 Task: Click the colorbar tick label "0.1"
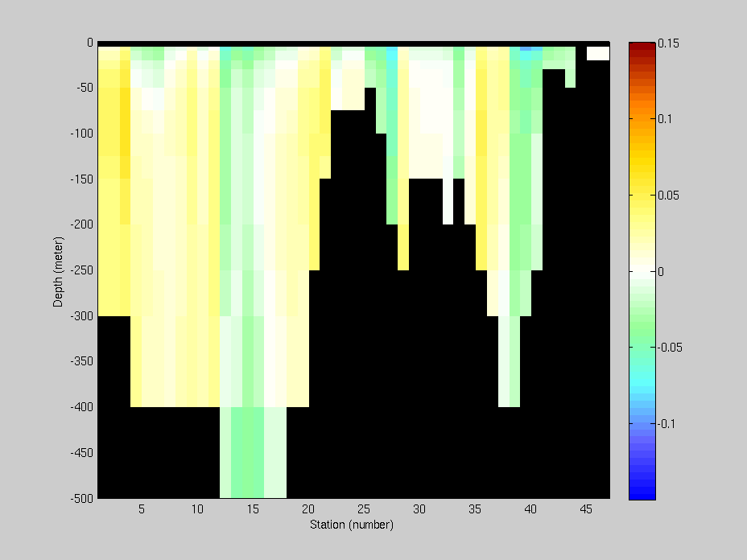[665, 119]
